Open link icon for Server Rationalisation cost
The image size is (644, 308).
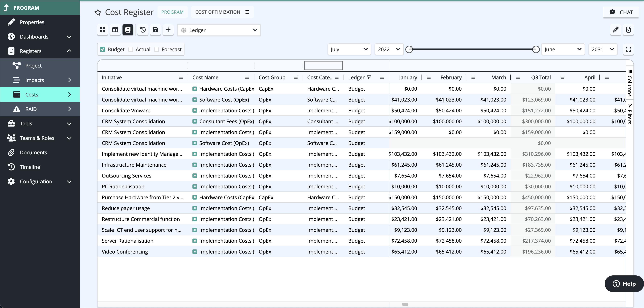click(194, 241)
